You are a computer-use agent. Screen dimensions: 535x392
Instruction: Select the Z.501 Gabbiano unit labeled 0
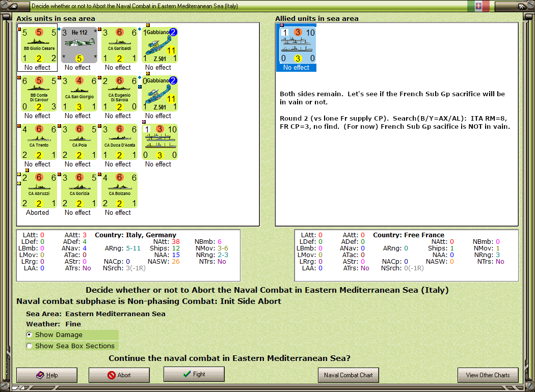[159, 94]
